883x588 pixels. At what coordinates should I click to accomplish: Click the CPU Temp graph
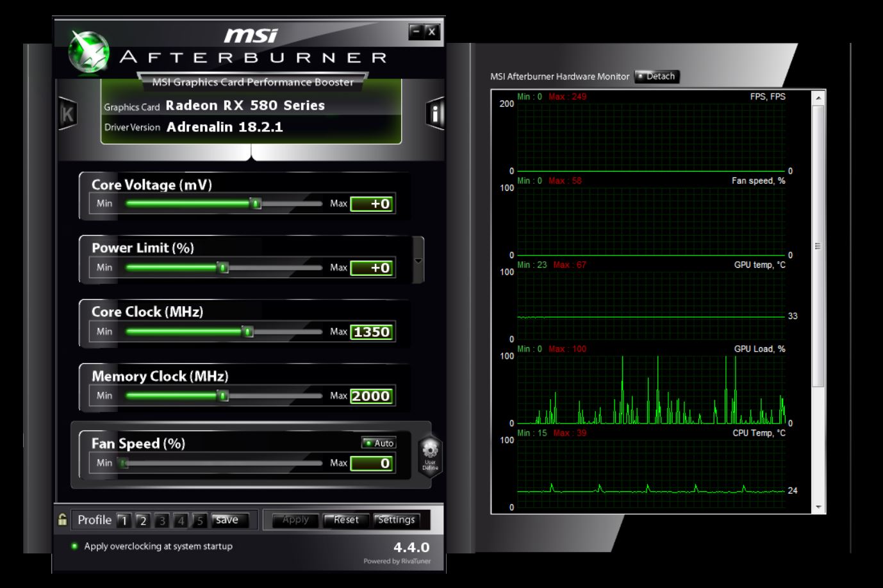651,473
